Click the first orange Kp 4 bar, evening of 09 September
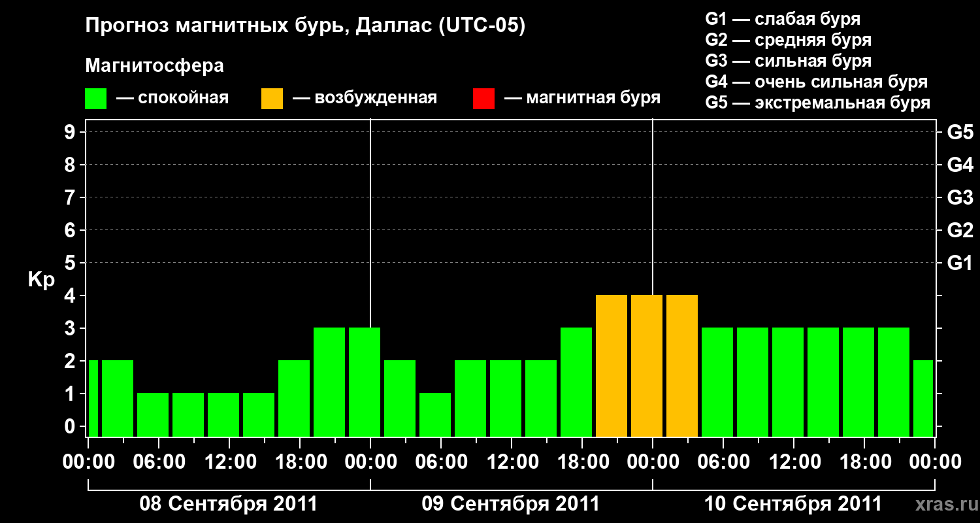The height and width of the screenshot is (523, 980). (612, 365)
